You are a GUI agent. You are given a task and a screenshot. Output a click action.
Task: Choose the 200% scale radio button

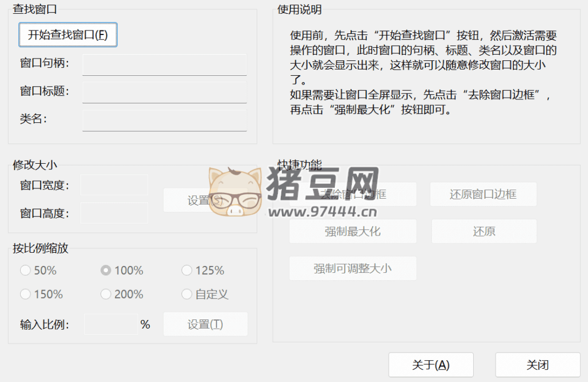106,294
